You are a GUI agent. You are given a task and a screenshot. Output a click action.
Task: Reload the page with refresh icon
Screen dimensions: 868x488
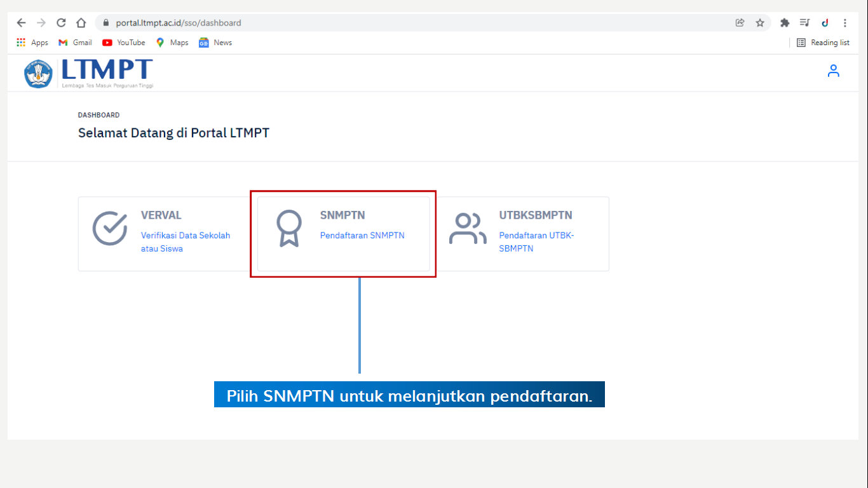[61, 23]
